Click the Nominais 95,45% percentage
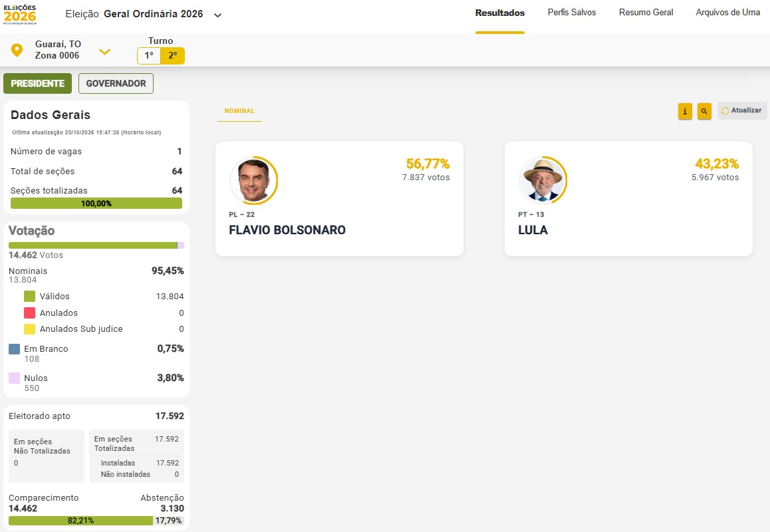This screenshot has width=770, height=532. (168, 271)
